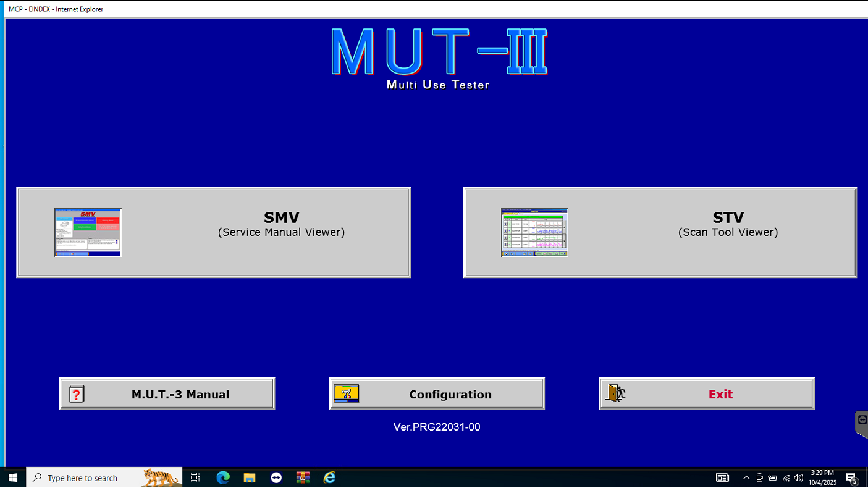Open File Explorer from the taskbar
This screenshot has width=868, height=488.
pyautogui.click(x=249, y=477)
